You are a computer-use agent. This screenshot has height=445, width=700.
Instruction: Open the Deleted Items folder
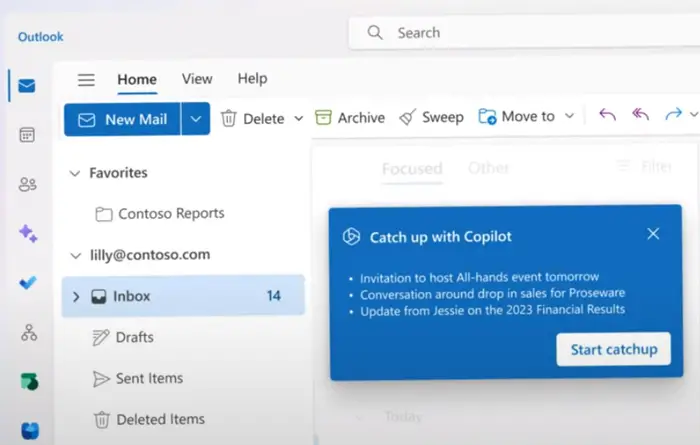149,420
